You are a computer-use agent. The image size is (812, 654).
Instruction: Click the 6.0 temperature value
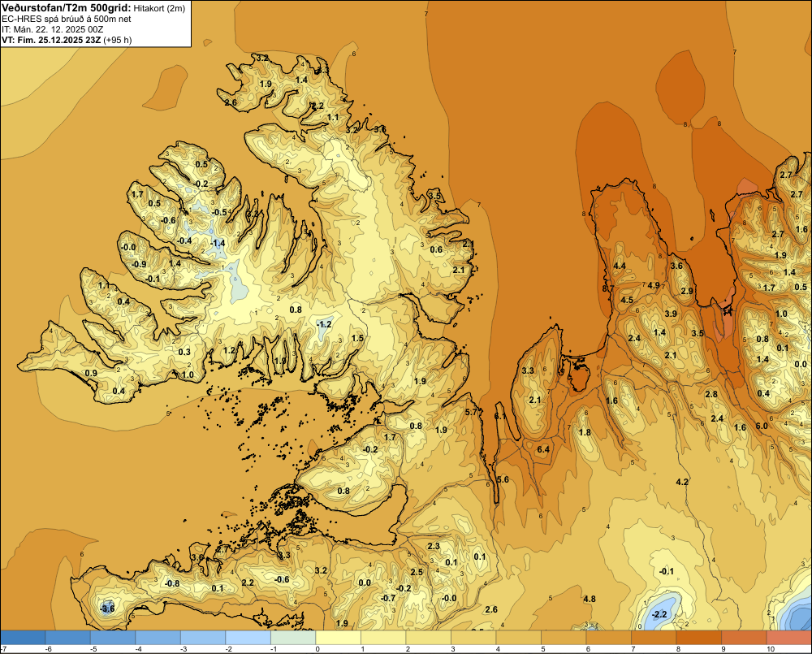762,426
